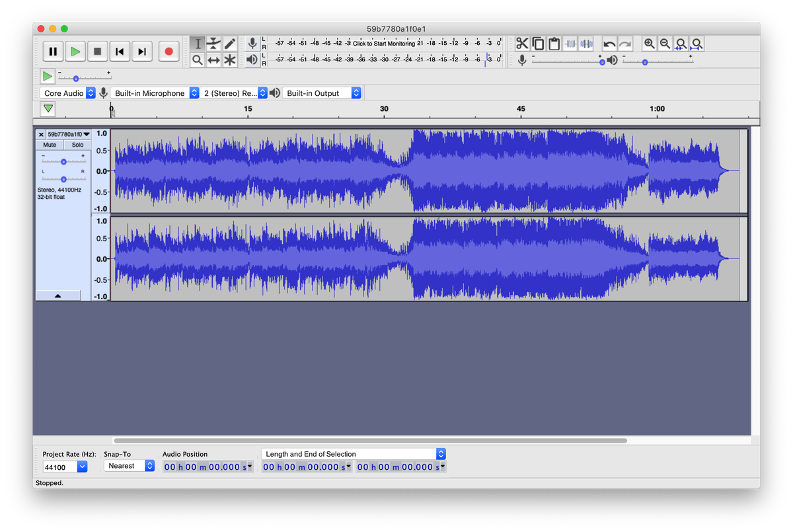Undo the last action
The height and width of the screenshot is (532, 793).
coord(609,44)
